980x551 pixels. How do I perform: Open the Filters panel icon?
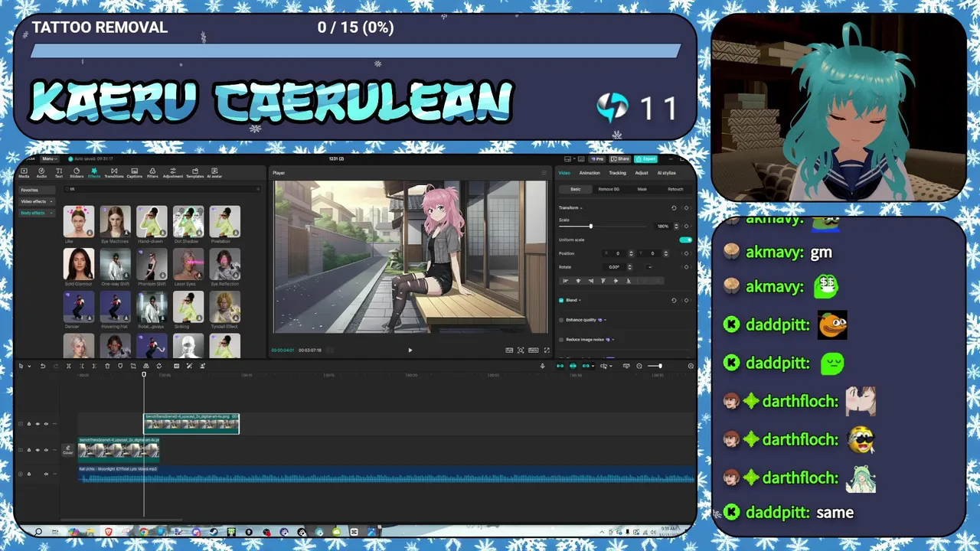point(152,173)
